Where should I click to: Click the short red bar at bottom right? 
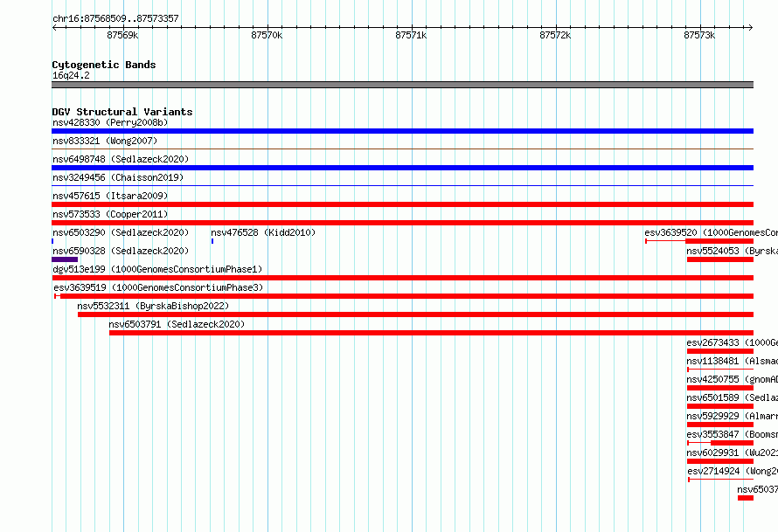tap(746, 498)
